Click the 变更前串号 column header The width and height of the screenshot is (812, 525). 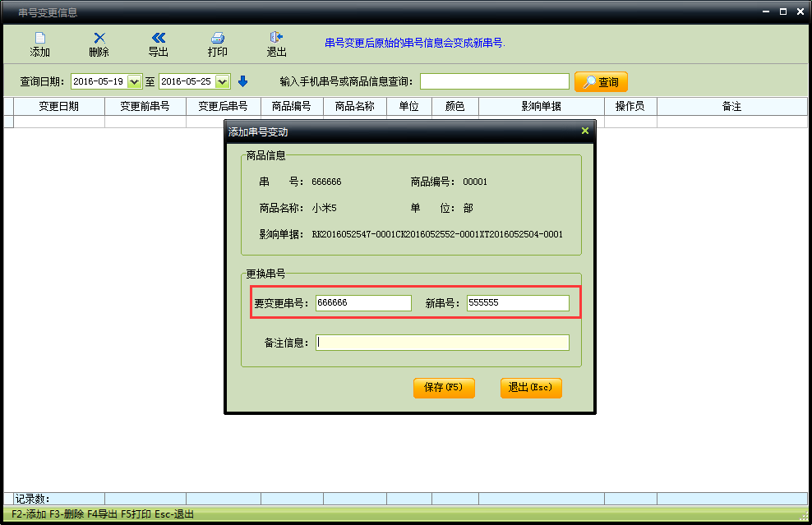[x=145, y=106]
